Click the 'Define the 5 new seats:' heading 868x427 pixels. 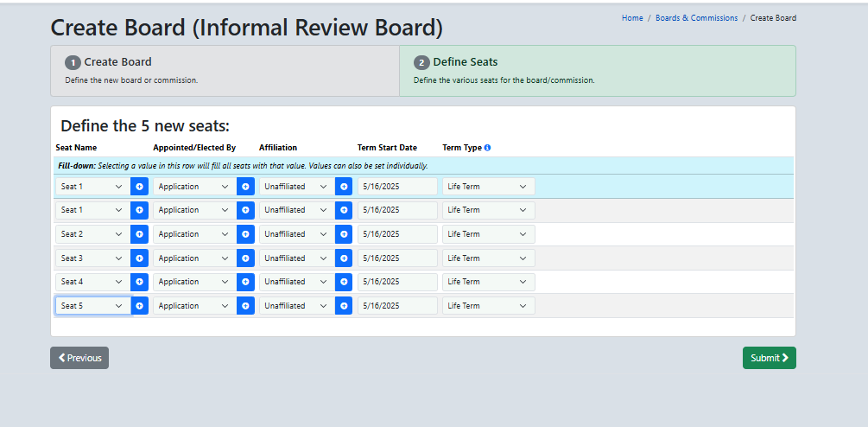tap(145, 125)
